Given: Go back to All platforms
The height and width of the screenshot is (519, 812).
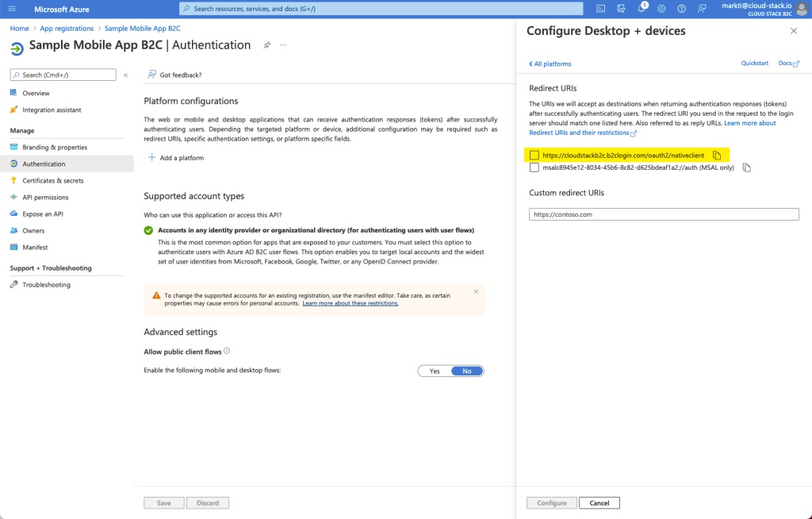Looking at the screenshot, I should (550, 63).
